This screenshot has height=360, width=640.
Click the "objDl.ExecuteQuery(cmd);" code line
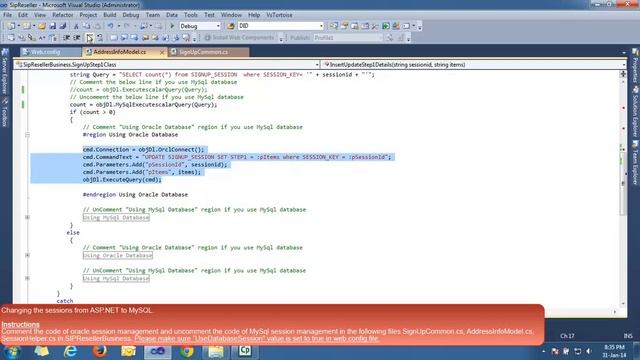pos(122,180)
